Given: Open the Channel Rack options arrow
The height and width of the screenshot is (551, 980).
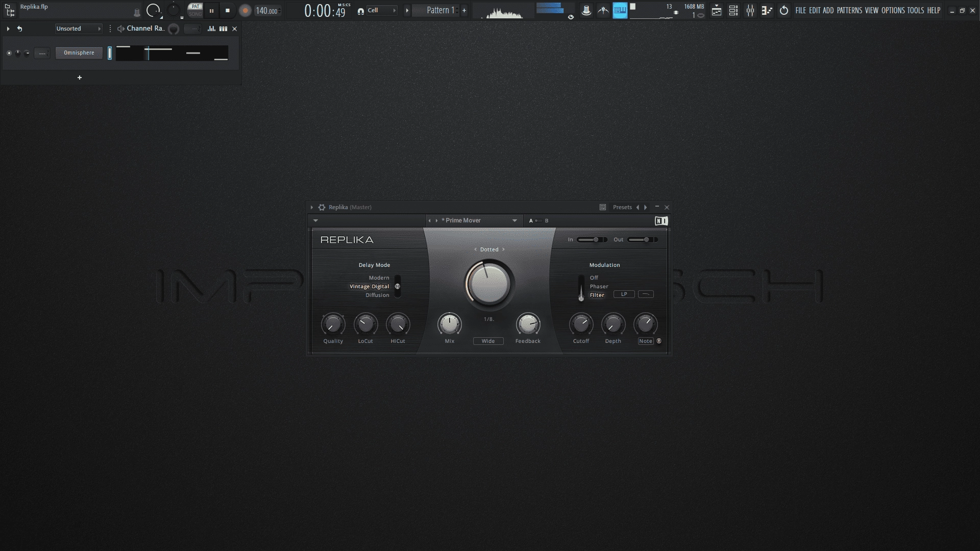Looking at the screenshot, I should coord(8,29).
